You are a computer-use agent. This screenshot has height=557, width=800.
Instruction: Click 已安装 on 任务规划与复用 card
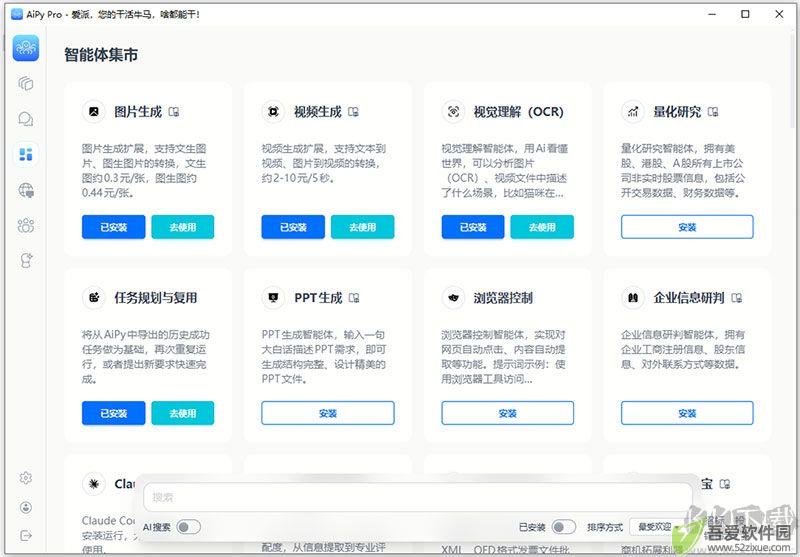coord(113,413)
